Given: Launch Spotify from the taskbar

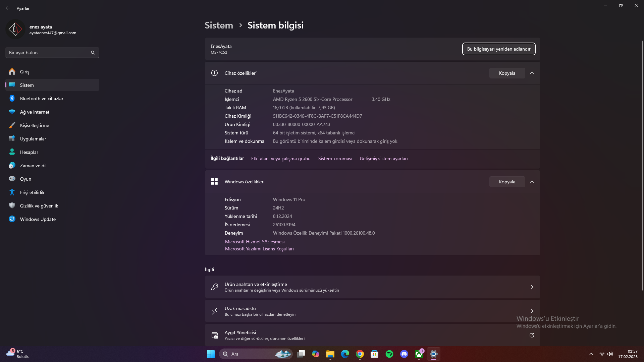Looking at the screenshot, I should tap(389, 354).
